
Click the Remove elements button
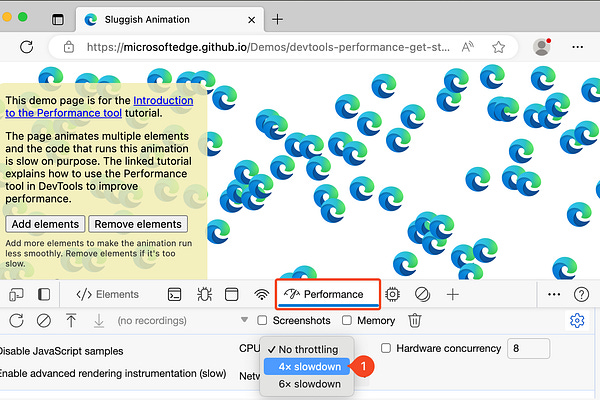click(138, 224)
